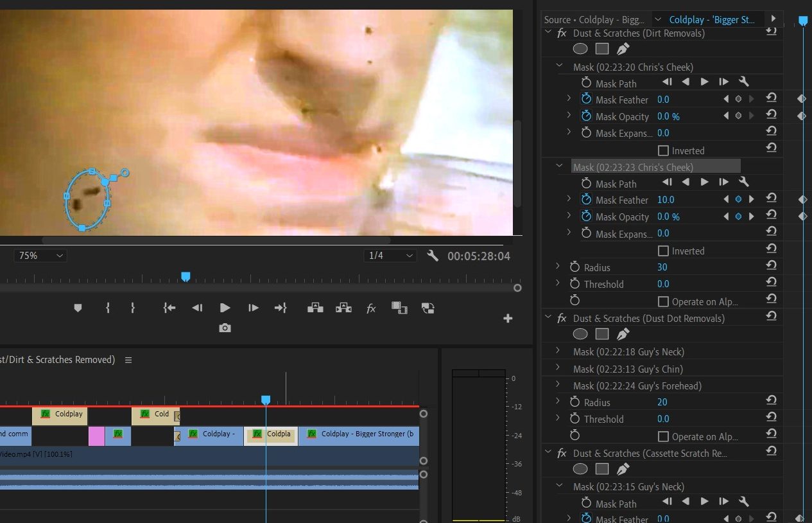Jump to the Out point

click(281, 308)
